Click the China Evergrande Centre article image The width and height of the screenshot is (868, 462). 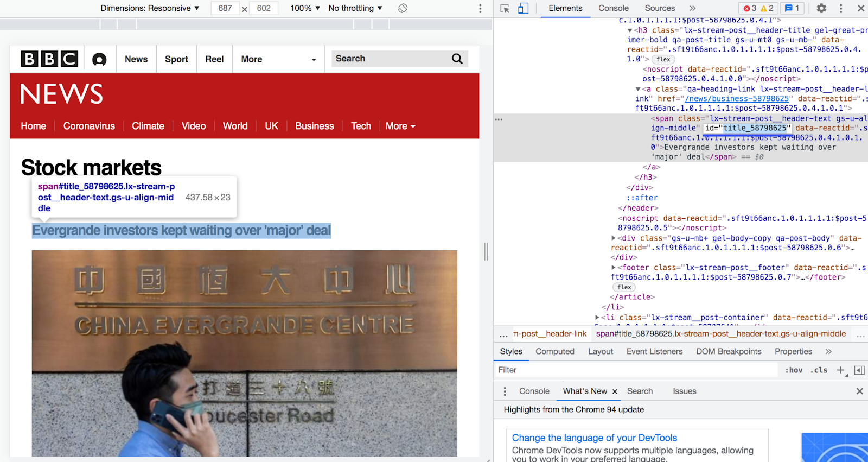click(x=245, y=353)
